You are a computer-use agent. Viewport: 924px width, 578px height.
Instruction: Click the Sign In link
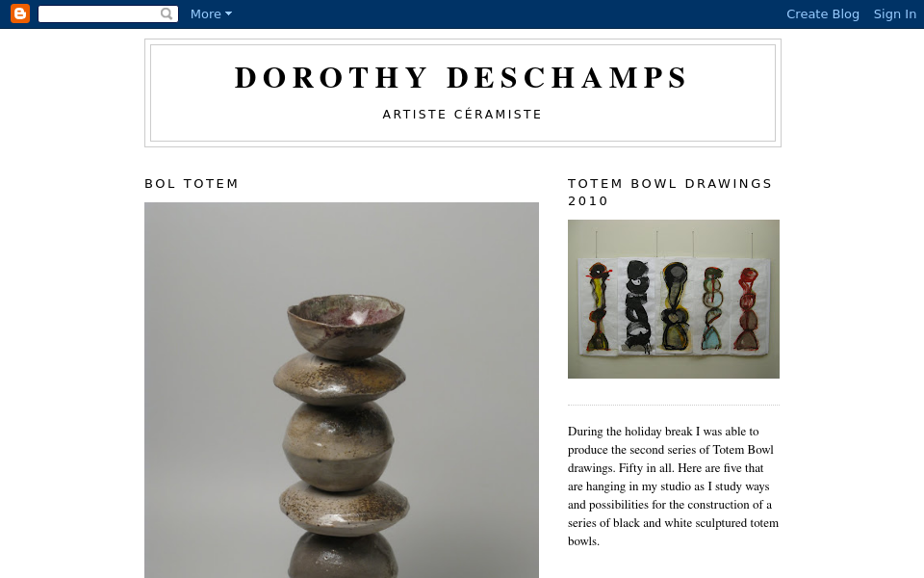click(x=894, y=13)
